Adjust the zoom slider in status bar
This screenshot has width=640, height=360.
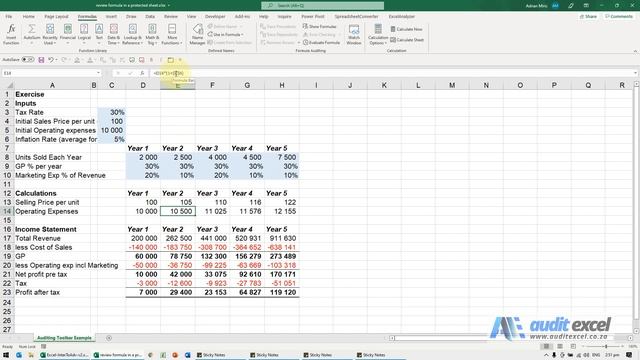(606, 347)
